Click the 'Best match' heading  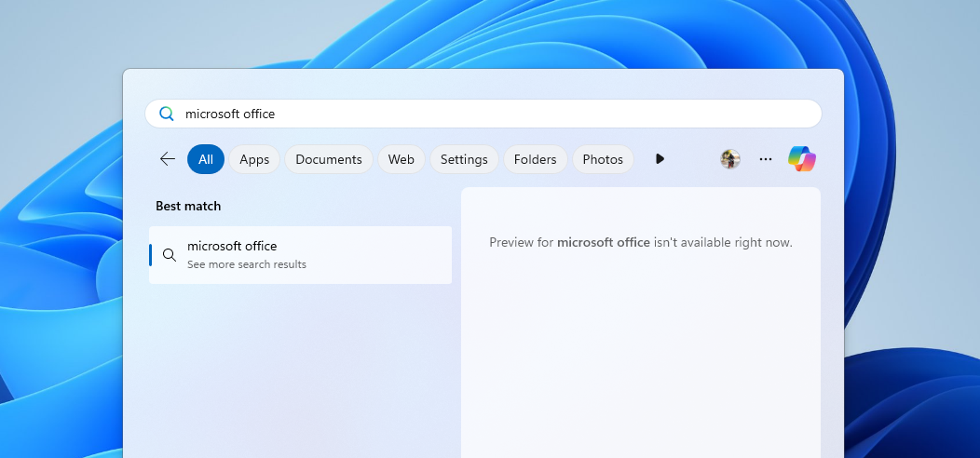coord(188,206)
